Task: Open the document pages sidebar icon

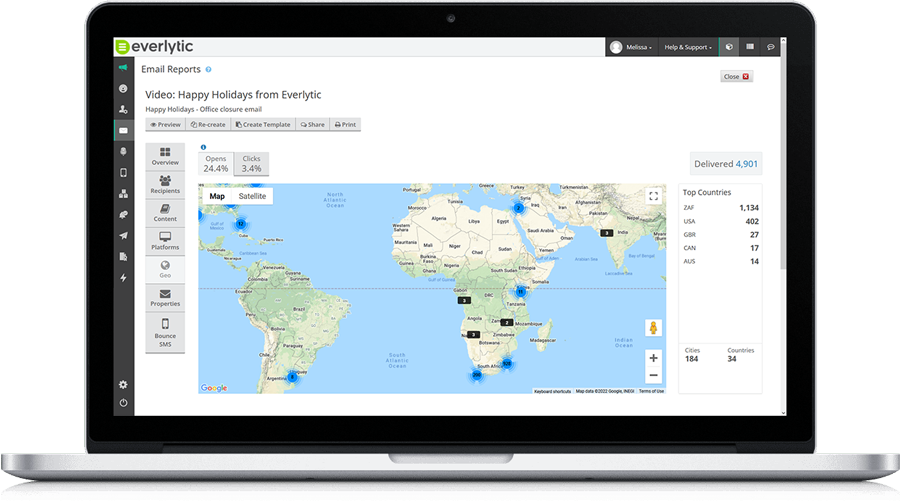Action: [123, 257]
